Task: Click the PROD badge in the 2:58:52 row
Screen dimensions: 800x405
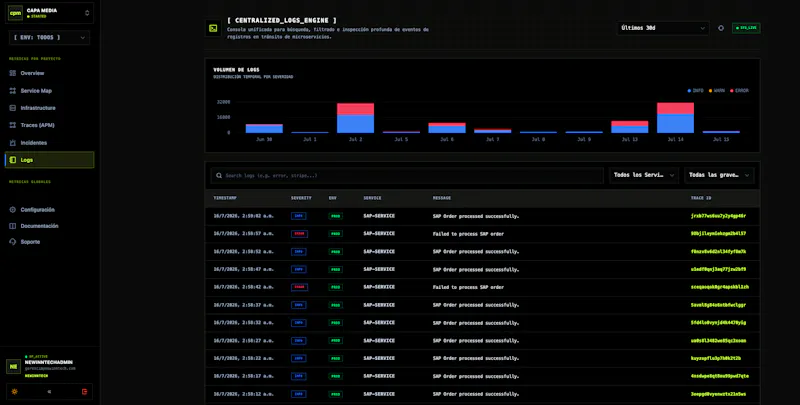Action: (x=335, y=251)
